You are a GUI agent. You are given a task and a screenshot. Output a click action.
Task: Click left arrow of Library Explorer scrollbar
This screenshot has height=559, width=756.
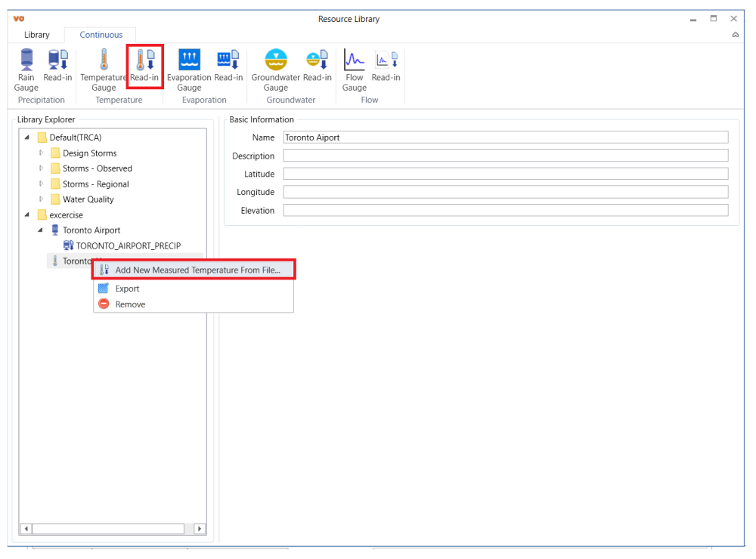click(26, 529)
